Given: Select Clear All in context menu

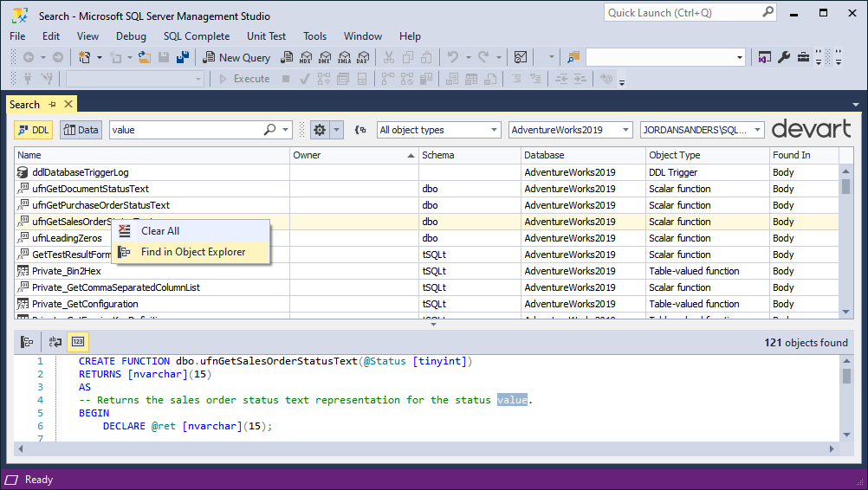Looking at the screenshot, I should click(191, 231).
